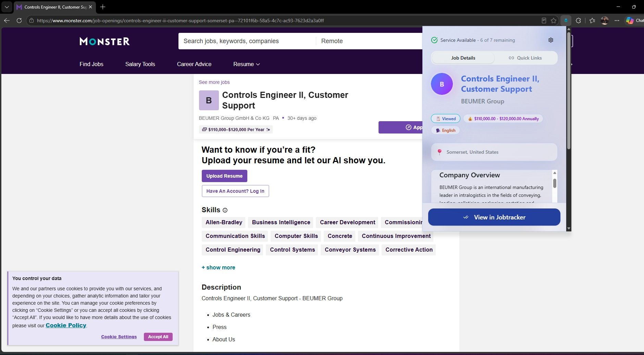Click the Somerset, United States location field

point(494,152)
